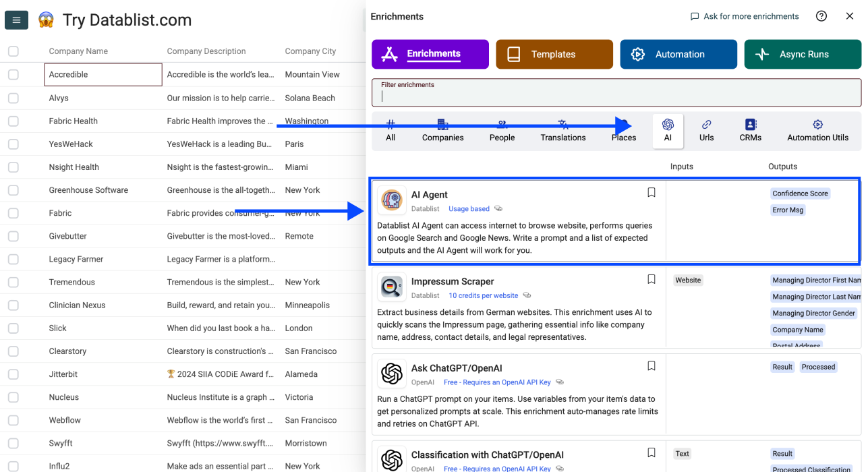Switch to the Async Runs tab

pos(803,55)
